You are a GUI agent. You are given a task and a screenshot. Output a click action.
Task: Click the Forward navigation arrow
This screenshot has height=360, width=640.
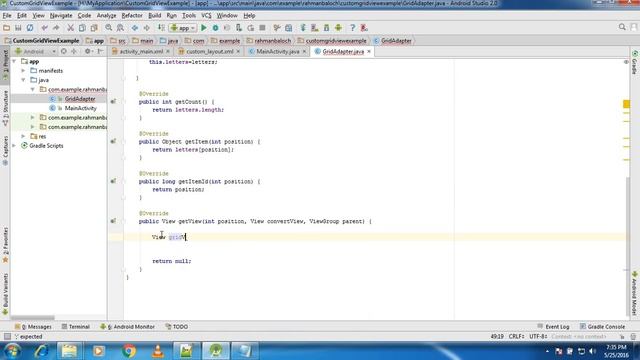tap(146, 28)
